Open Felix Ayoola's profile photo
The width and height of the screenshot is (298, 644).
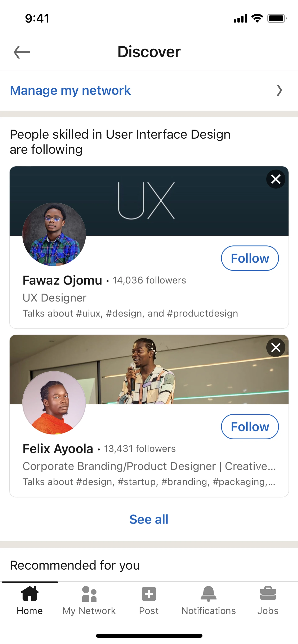(54, 402)
